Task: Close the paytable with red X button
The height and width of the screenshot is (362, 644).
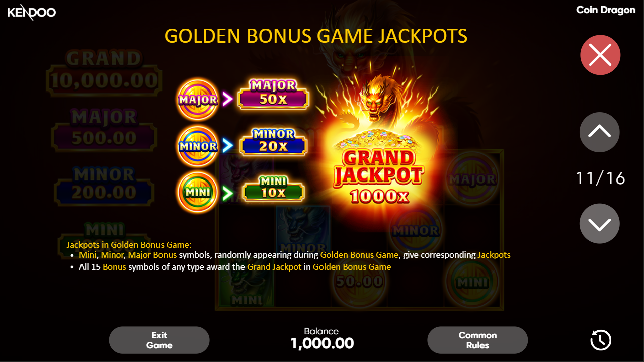Action: pyautogui.click(x=600, y=55)
